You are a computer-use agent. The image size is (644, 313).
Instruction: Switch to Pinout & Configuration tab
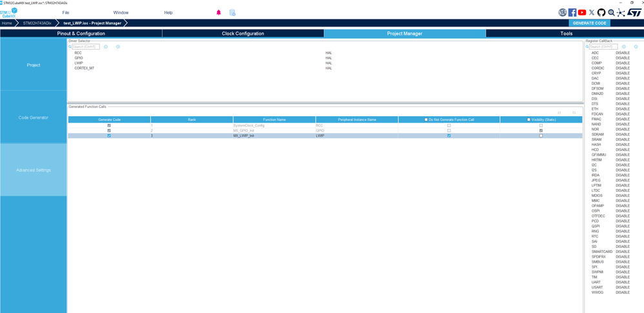pyautogui.click(x=81, y=34)
